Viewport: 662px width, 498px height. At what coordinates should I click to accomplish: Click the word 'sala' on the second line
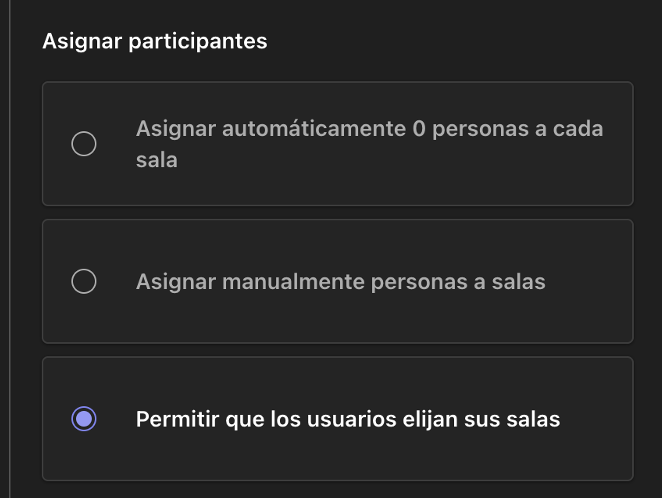click(157, 160)
